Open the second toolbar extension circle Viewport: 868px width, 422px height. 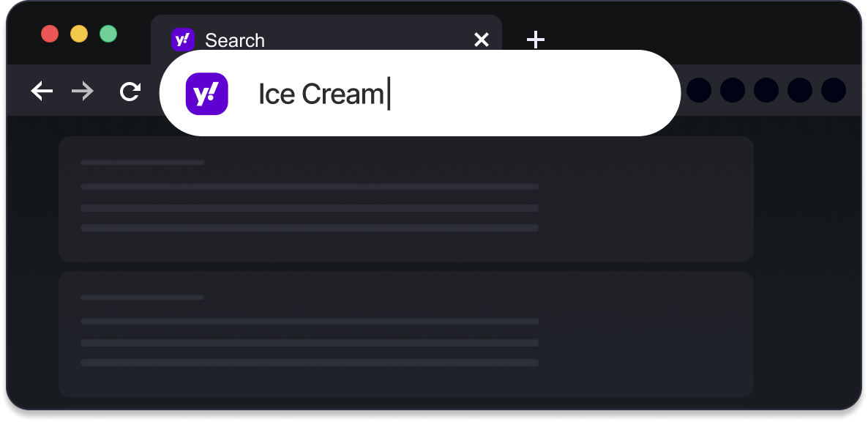pos(733,90)
